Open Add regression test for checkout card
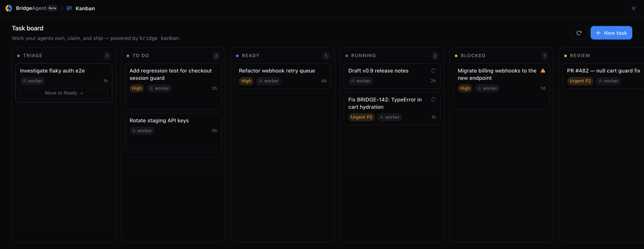644x249 pixels. (173, 86)
